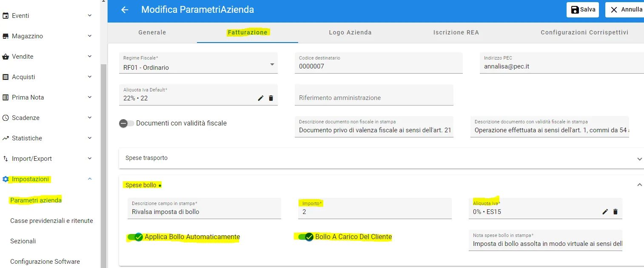Screen dimensions: 644x268
Task: Expand the Spese trasporto panel
Action: point(382,158)
